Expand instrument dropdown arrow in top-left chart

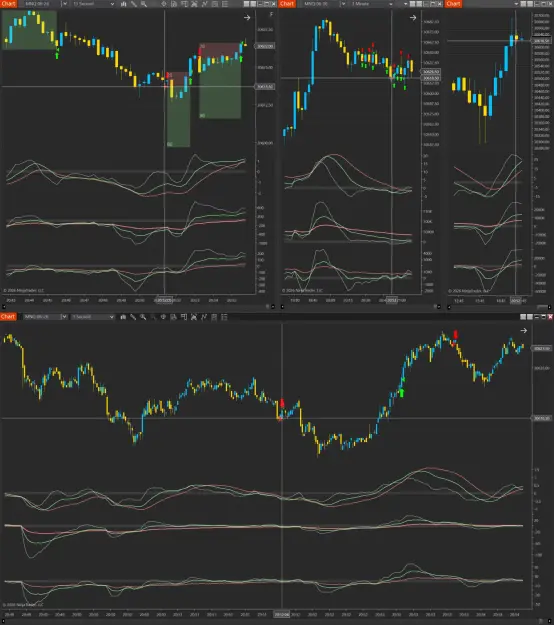(x=64, y=4)
